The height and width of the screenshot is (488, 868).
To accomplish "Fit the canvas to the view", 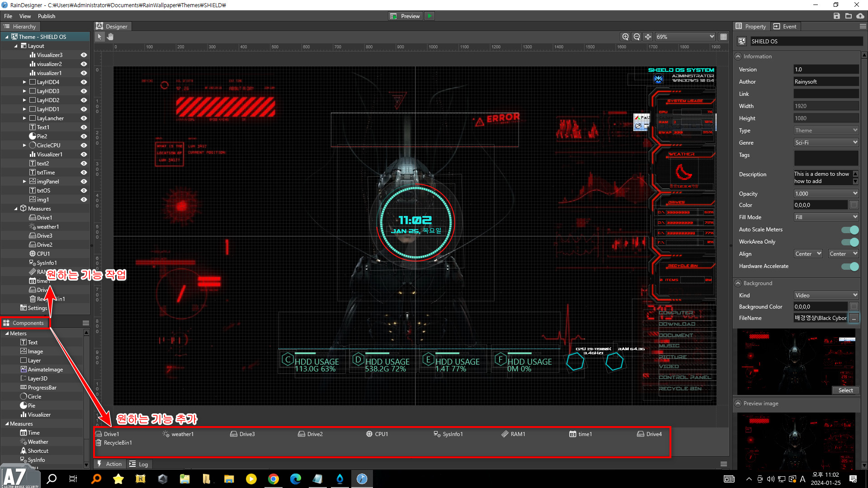I will (648, 37).
